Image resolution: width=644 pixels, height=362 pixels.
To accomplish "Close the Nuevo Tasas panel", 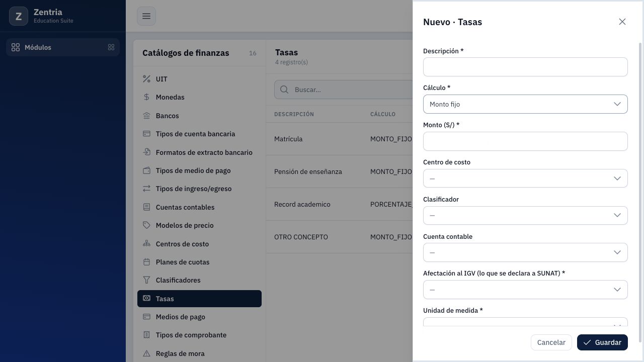I will coord(622,22).
